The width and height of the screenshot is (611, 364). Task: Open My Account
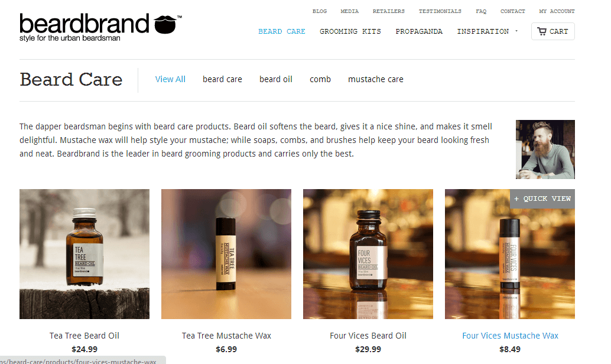pyautogui.click(x=557, y=11)
